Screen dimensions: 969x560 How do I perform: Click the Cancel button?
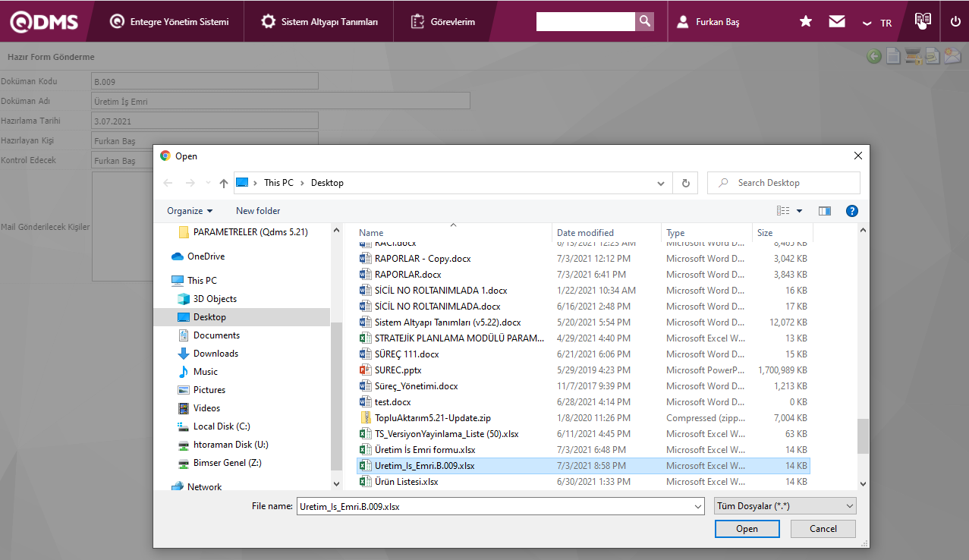[823, 529]
